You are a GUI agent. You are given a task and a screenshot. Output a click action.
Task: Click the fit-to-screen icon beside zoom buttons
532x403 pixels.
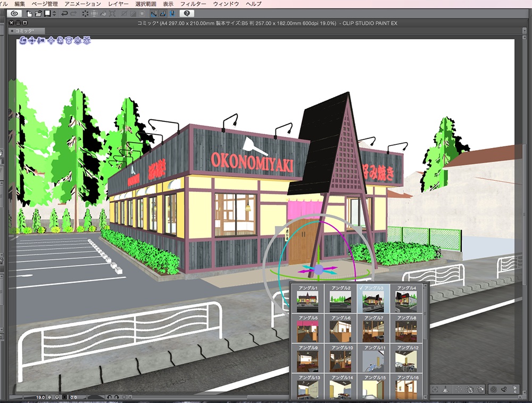point(64,397)
